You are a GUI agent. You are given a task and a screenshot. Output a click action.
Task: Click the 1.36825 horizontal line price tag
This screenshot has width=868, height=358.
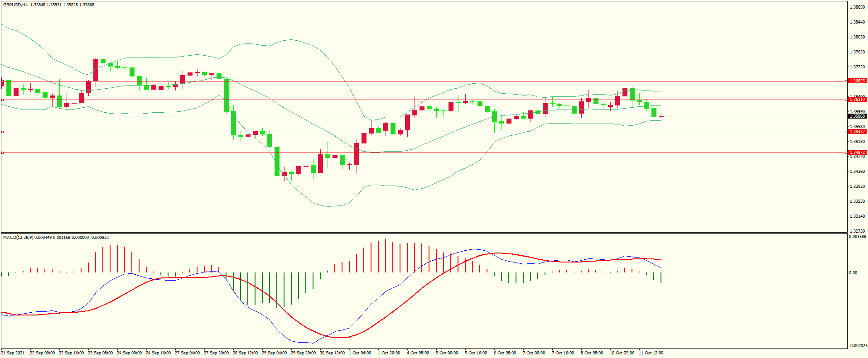[857, 81]
